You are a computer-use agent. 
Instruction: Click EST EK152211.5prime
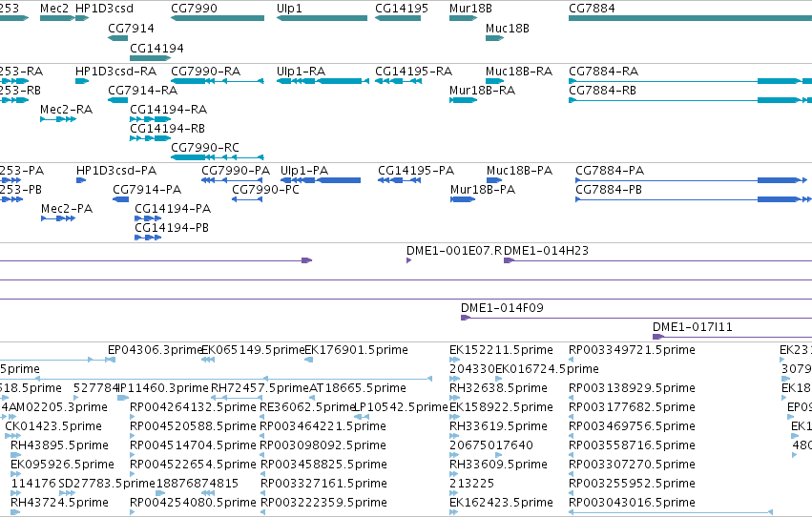501,350
